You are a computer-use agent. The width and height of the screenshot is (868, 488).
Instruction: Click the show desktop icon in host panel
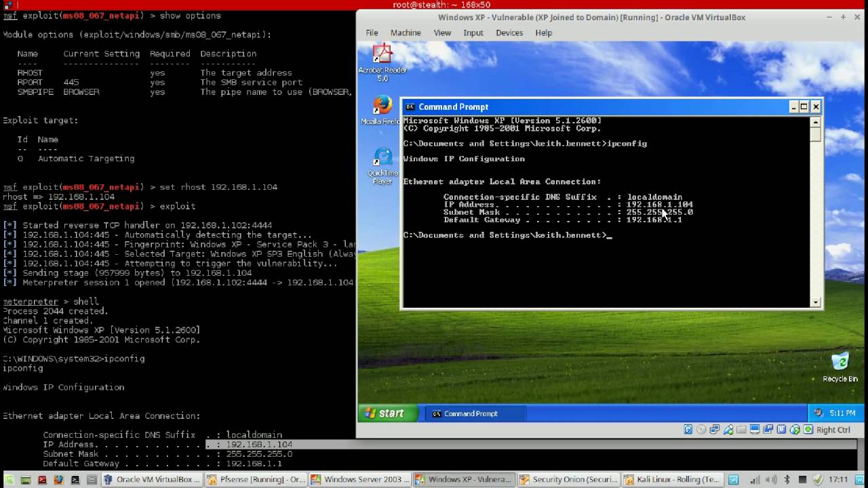point(26,479)
